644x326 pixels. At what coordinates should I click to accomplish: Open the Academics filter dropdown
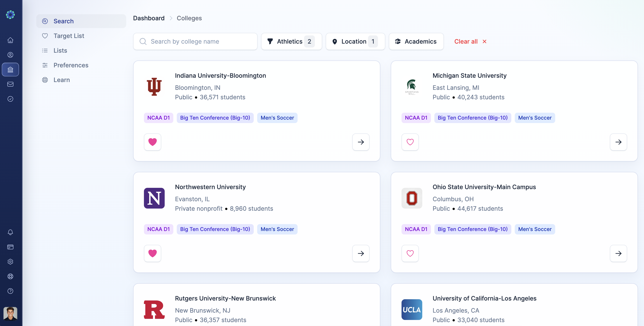pyautogui.click(x=416, y=41)
